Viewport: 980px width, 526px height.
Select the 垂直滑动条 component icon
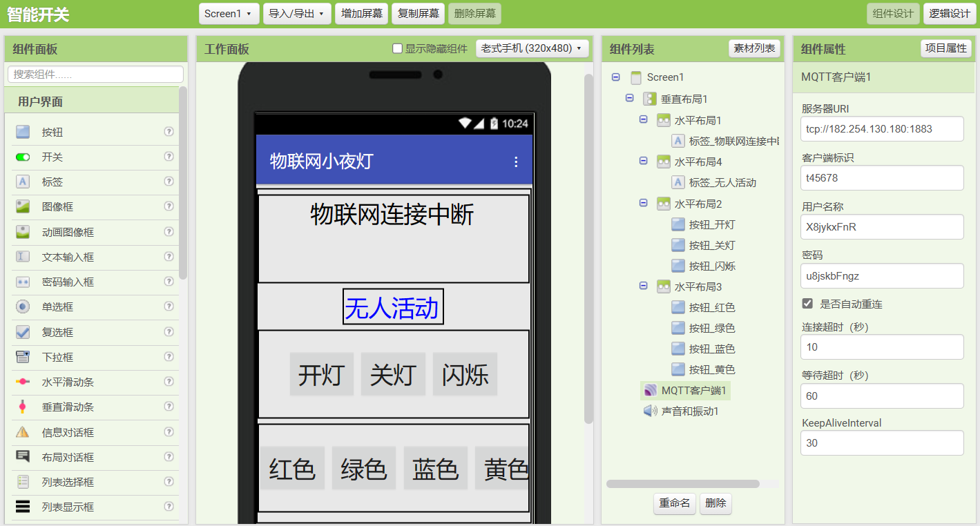click(x=23, y=407)
